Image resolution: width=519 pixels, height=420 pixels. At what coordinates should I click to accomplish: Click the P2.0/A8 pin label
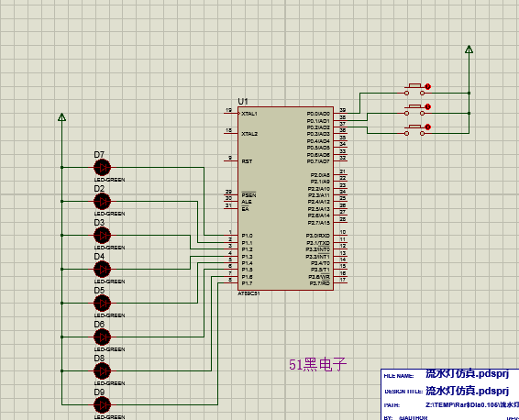click(x=320, y=175)
